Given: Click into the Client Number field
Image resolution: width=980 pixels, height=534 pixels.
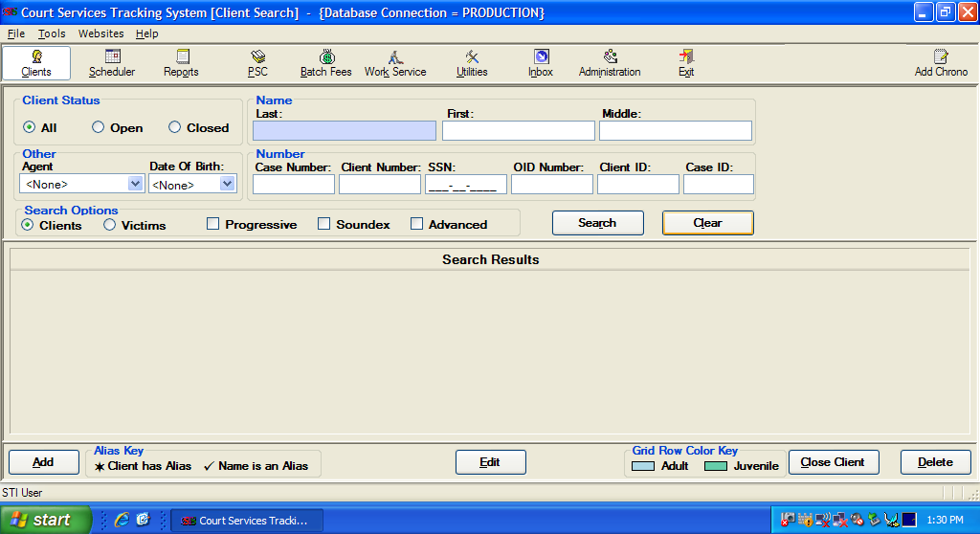Looking at the screenshot, I should [x=380, y=185].
